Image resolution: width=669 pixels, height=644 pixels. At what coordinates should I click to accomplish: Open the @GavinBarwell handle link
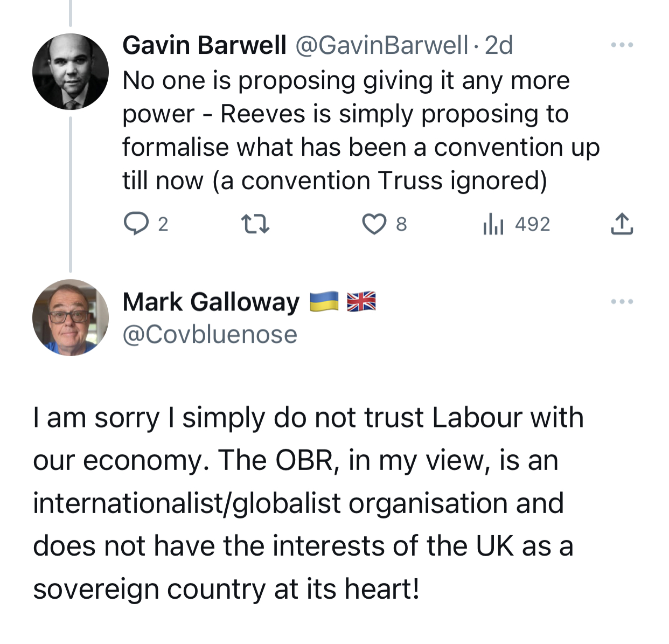(x=381, y=45)
